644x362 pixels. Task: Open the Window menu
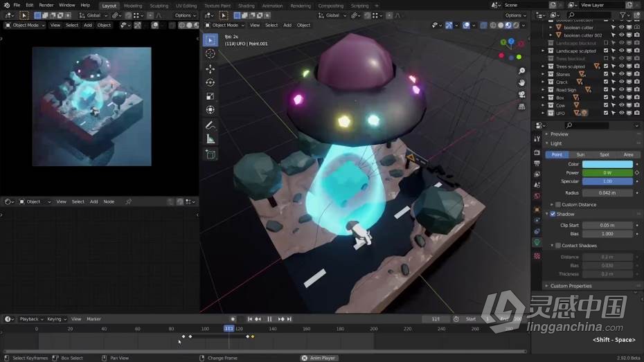pos(66,6)
